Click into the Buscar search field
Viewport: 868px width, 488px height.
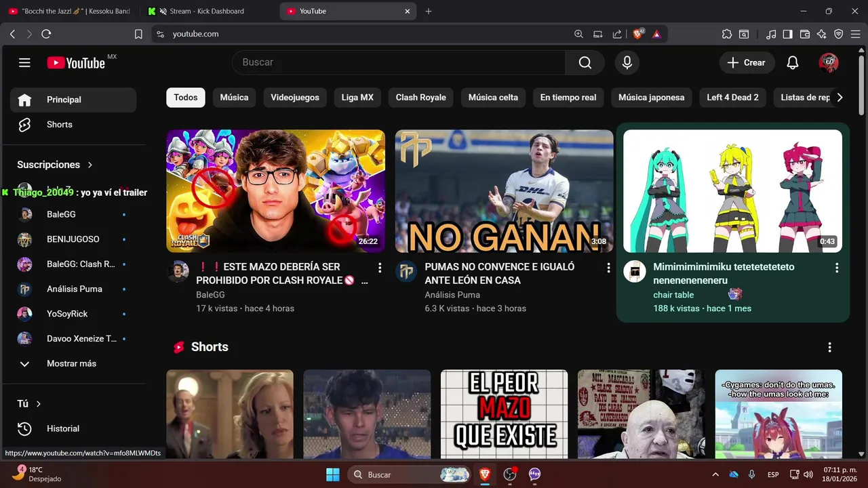(x=399, y=62)
